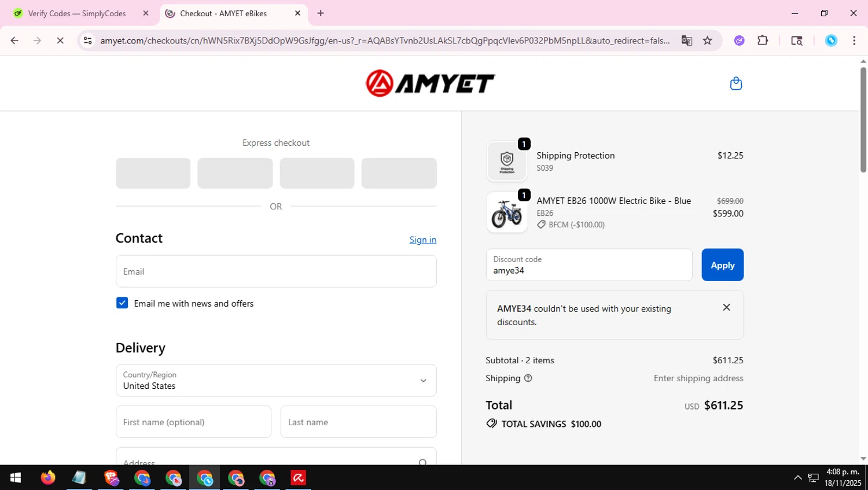Click the Sign in link

pos(423,240)
